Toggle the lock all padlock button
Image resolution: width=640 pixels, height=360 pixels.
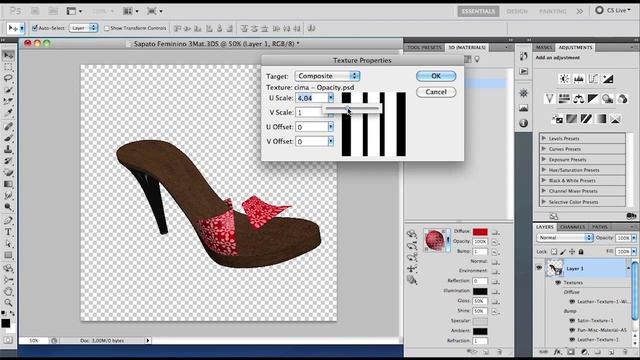[x=581, y=252]
